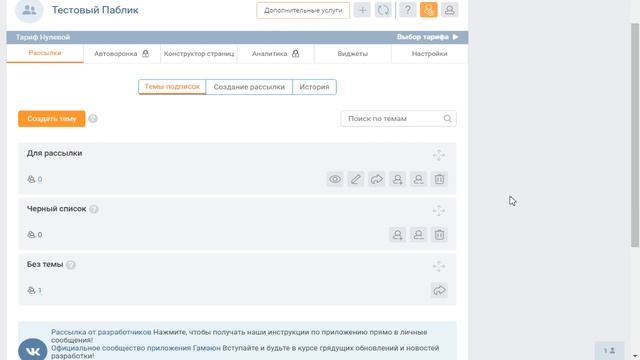This screenshot has width=640, height=360.
Task: Click the plus icon in the header
Action: pyautogui.click(x=362, y=10)
